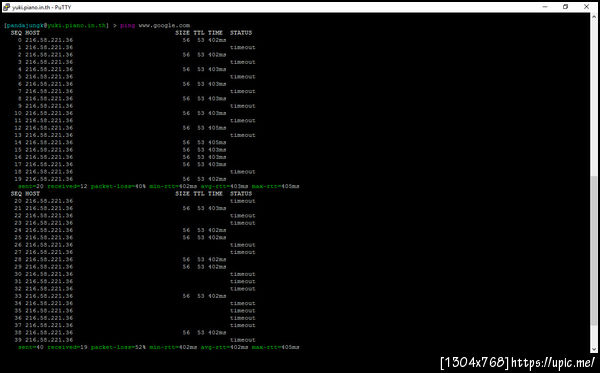Click timeout status on sequence 39 row
Image resolution: width=600 pixels, height=373 pixels.
point(243,340)
